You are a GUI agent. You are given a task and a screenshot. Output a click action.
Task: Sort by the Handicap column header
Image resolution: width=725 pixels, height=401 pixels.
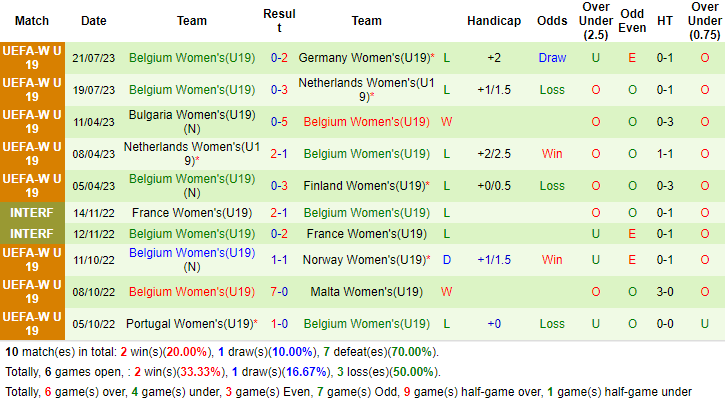494,21
